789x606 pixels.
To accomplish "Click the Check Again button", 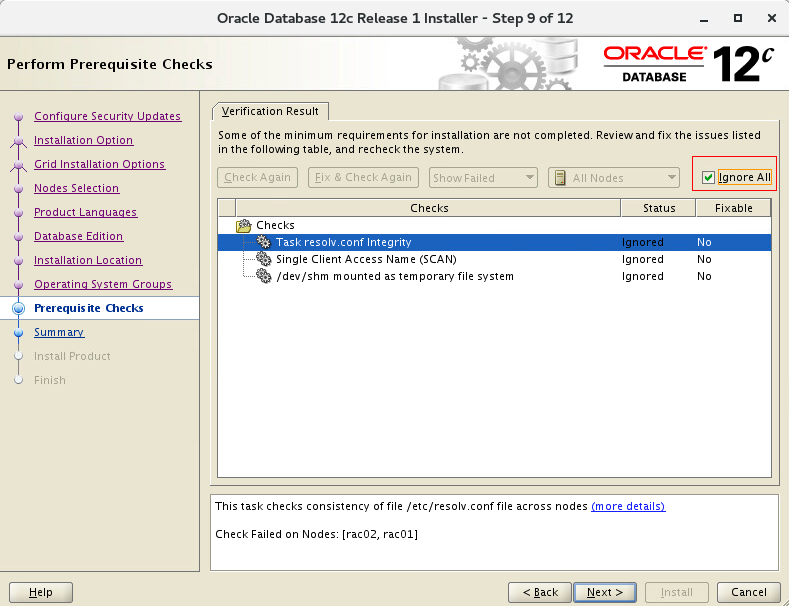I will [x=258, y=177].
